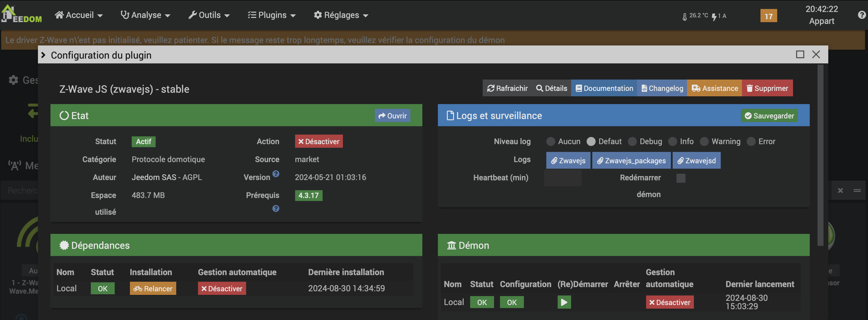Click the Détails button
This screenshot has height=320, width=868.
tap(551, 88)
